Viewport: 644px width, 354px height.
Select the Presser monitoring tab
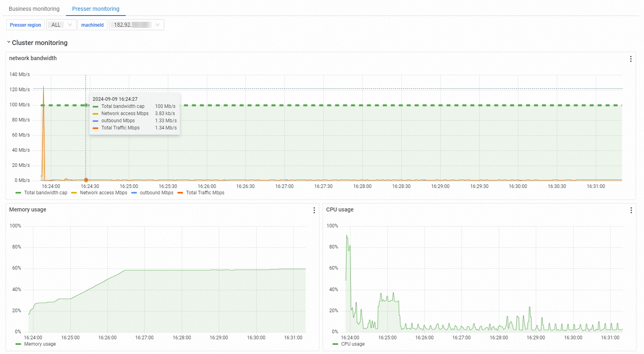[x=95, y=9]
